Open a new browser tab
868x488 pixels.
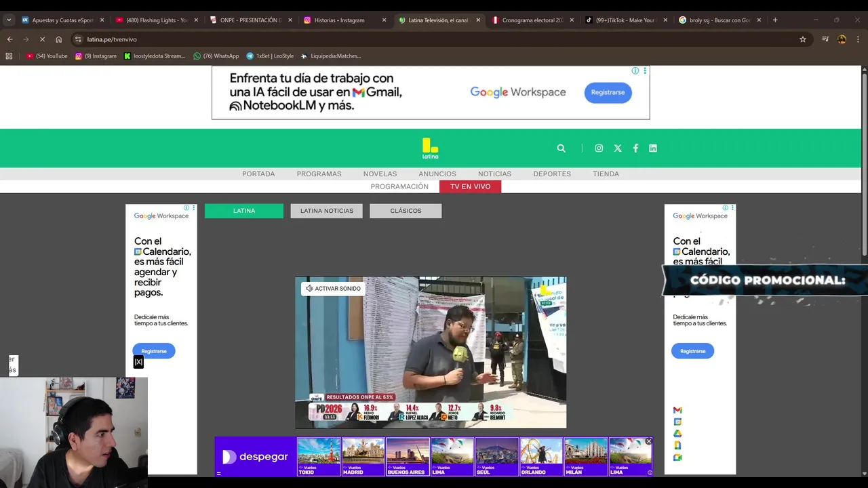(x=775, y=20)
